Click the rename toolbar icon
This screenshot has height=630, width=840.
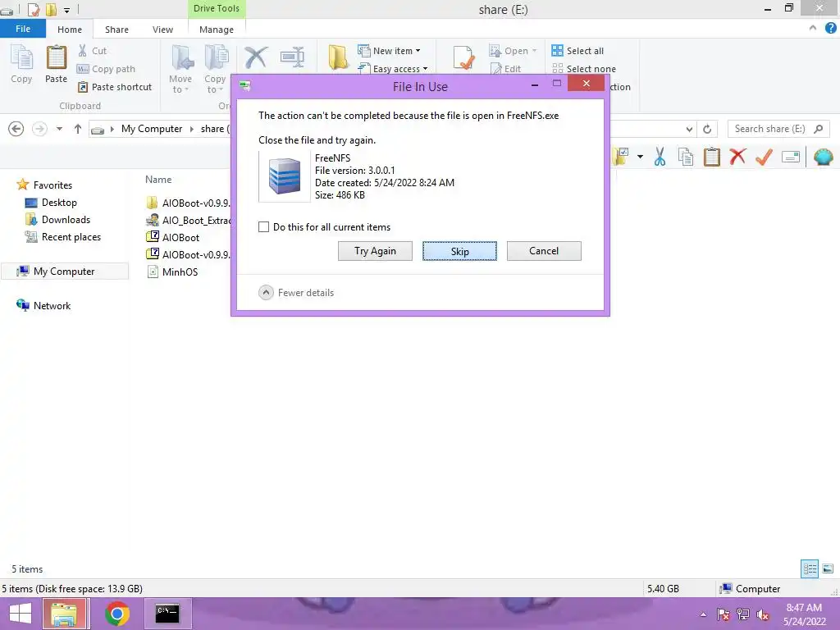[791, 157]
